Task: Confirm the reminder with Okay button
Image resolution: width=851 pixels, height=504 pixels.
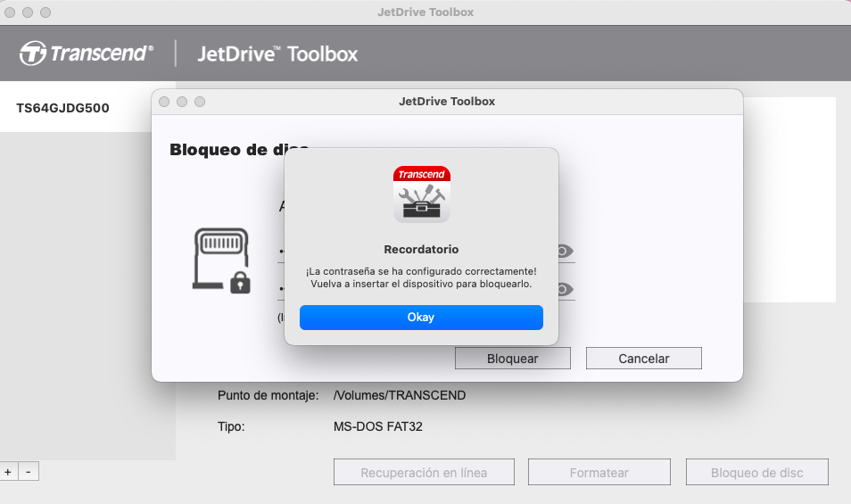Action: (421, 318)
